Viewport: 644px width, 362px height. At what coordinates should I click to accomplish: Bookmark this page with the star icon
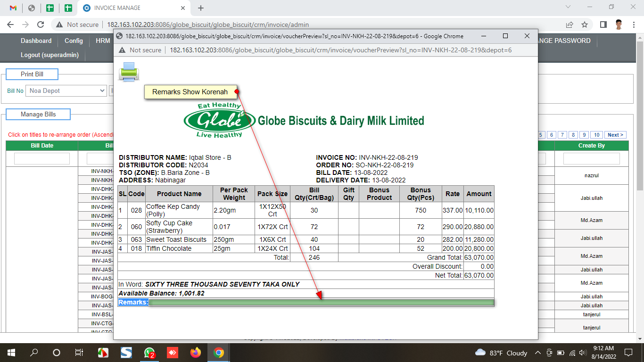point(585,25)
